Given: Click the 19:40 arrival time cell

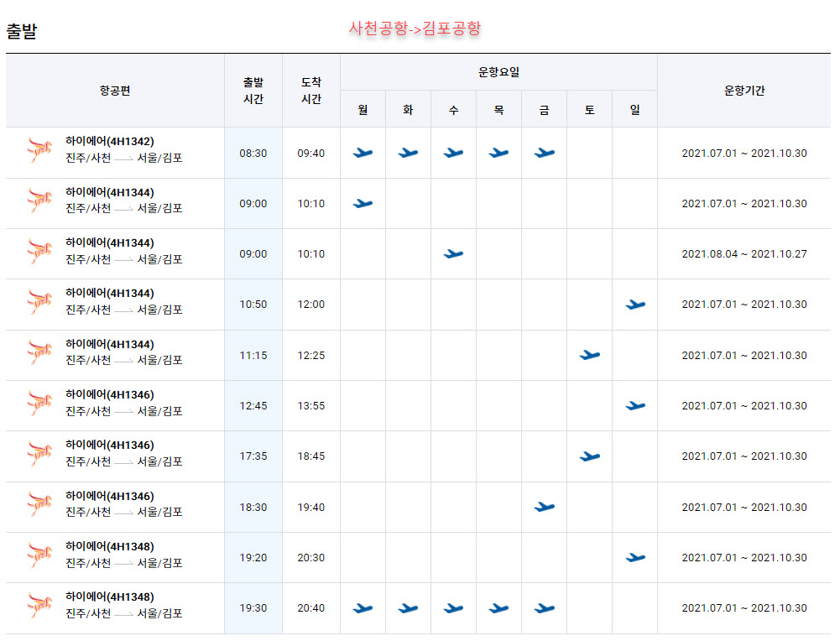Looking at the screenshot, I should pyautogui.click(x=311, y=507).
